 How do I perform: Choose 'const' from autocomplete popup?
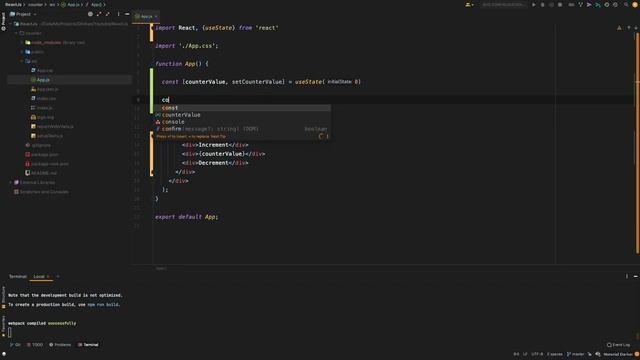point(242,108)
